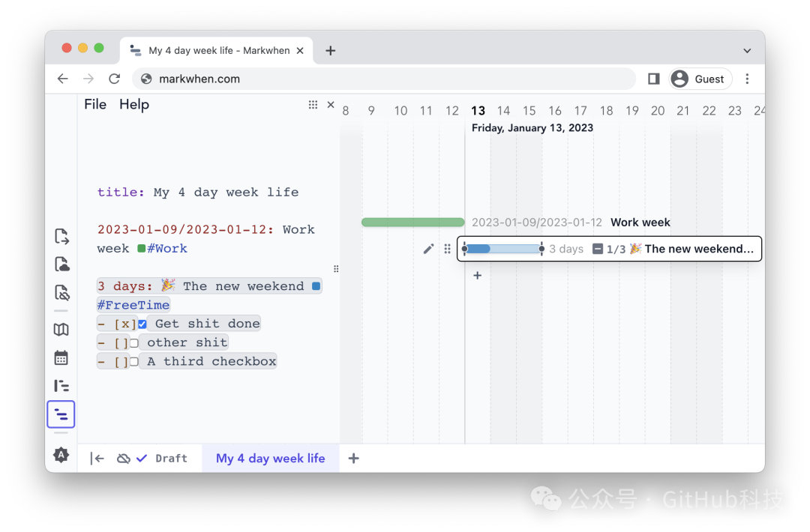Select the My 4 day week life browser tab

217,50
